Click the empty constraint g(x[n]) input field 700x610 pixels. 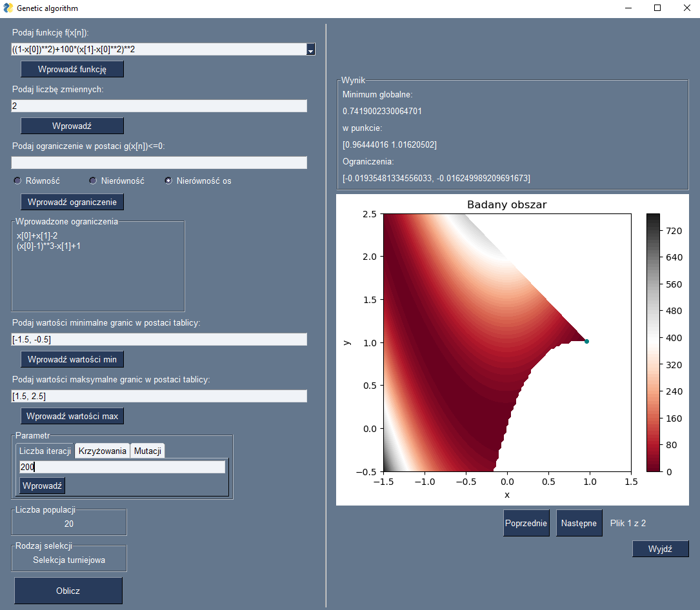(x=159, y=162)
